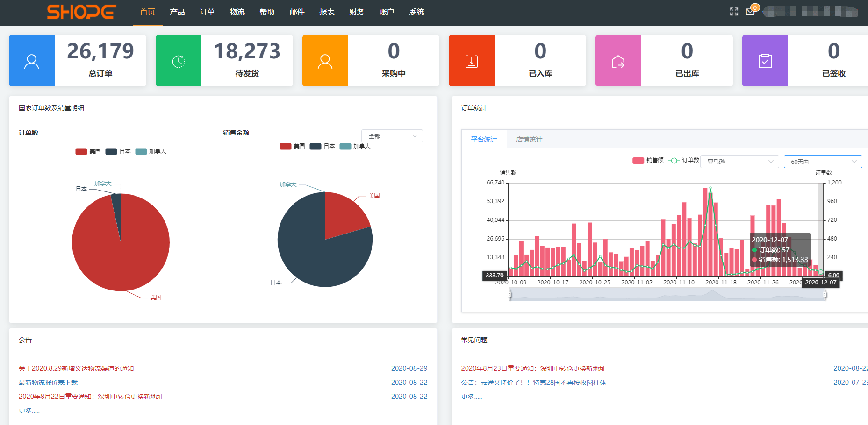Click 更多..... link in 公告 section

(x=29, y=410)
